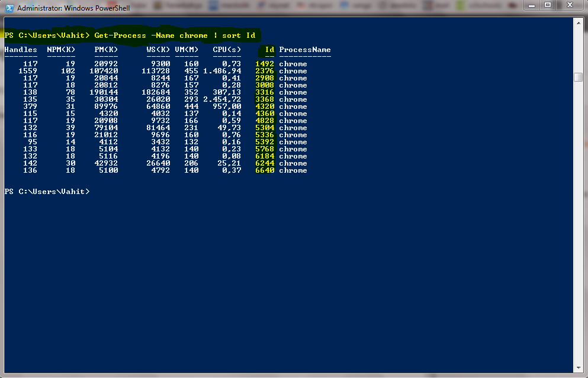Click process Id 6244
The width and height of the screenshot is (588, 378).
(265, 164)
